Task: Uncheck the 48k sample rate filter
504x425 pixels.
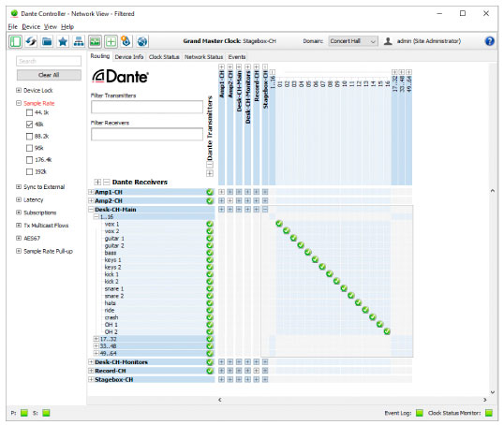Action: 29,125
